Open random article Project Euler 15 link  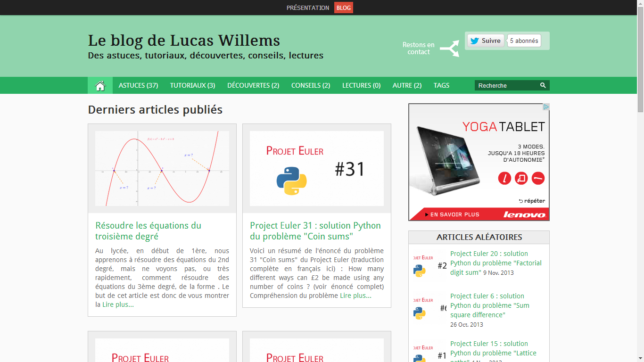click(x=493, y=353)
